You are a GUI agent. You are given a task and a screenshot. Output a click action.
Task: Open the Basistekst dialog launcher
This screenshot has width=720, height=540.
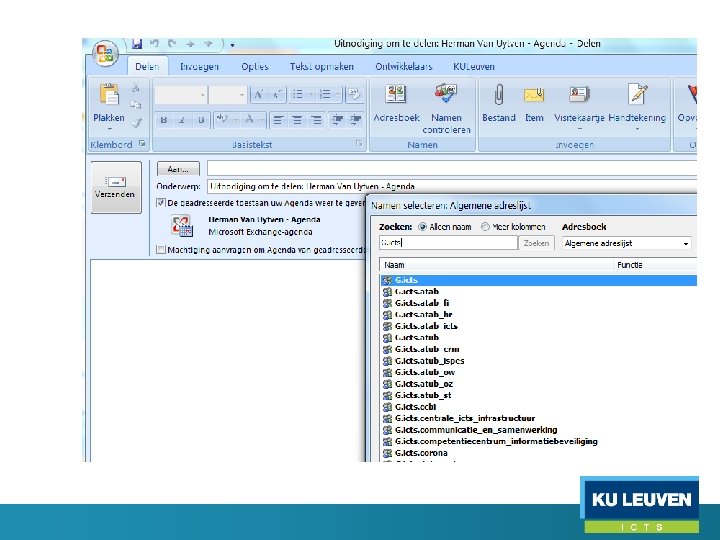pyautogui.click(x=359, y=144)
